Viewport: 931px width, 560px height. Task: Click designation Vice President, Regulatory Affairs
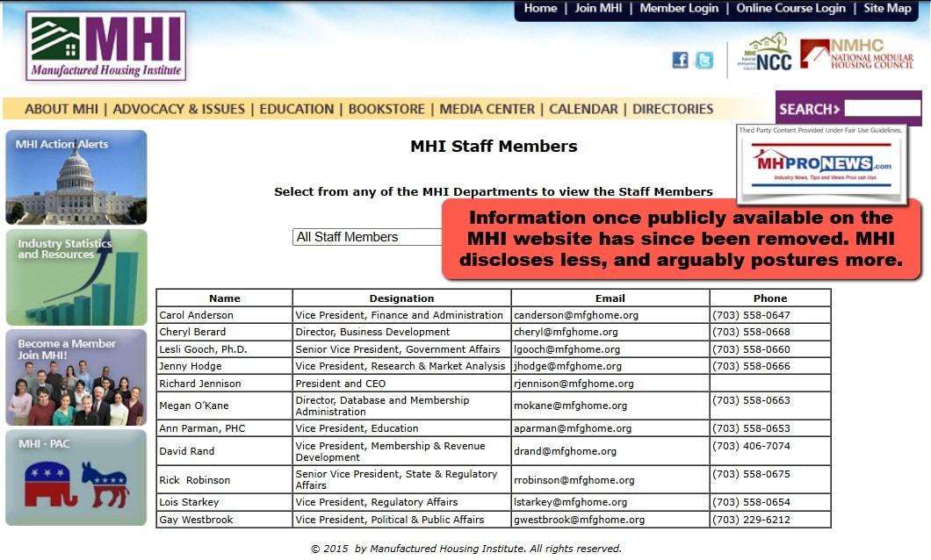[x=377, y=502]
